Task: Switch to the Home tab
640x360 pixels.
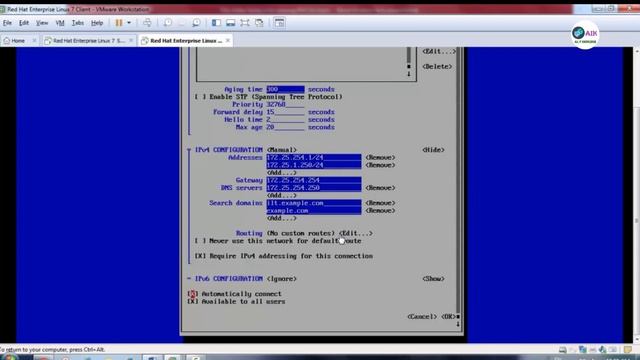Action: point(18,41)
